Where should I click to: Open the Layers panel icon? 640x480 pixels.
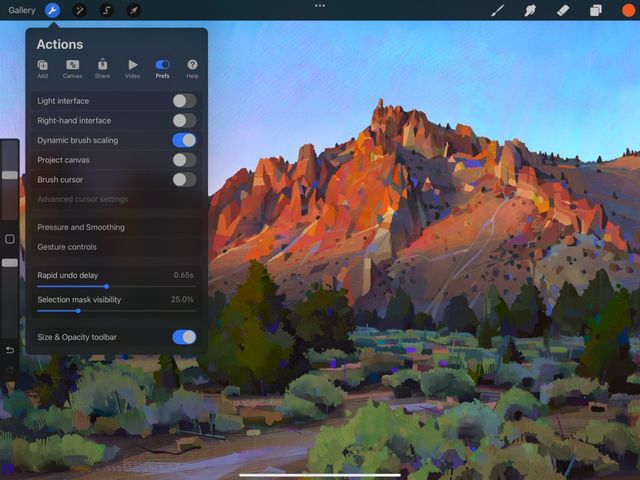click(596, 10)
